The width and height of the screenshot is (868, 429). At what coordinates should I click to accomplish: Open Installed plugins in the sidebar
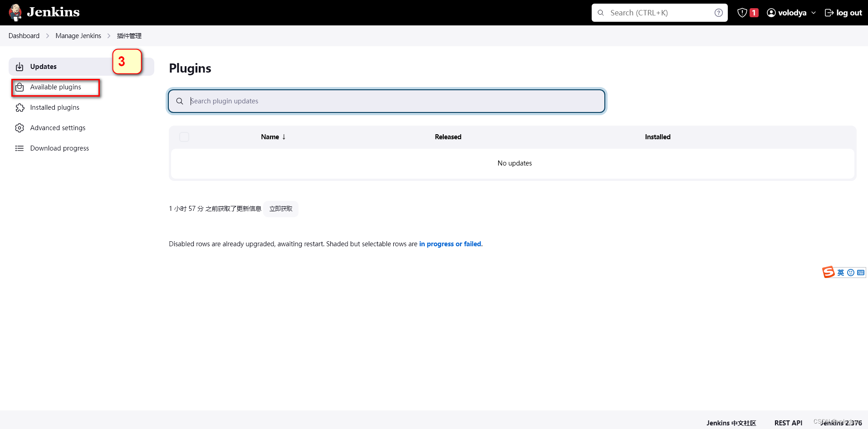[55, 107]
